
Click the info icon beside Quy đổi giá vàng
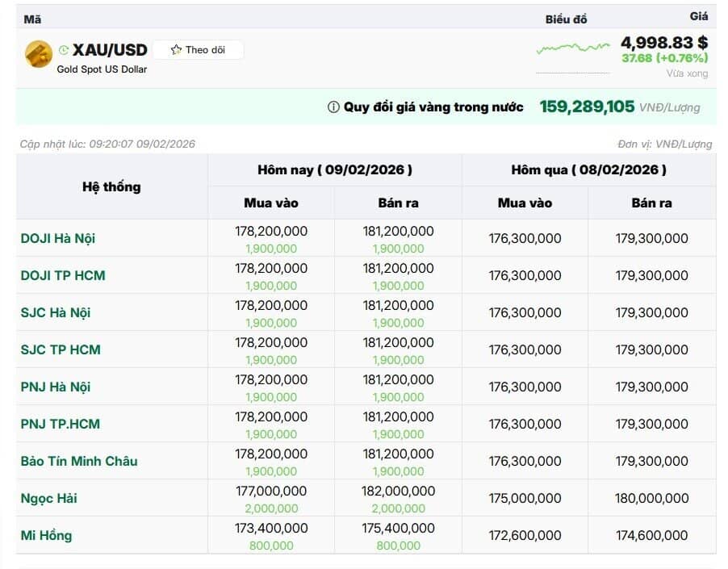[x=333, y=107]
